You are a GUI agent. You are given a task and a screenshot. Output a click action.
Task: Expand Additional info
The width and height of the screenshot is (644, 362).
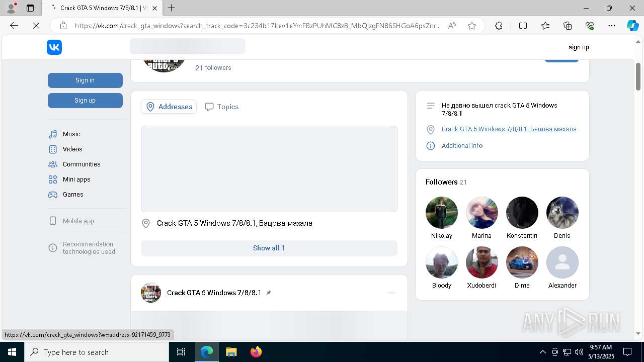pos(462,146)
